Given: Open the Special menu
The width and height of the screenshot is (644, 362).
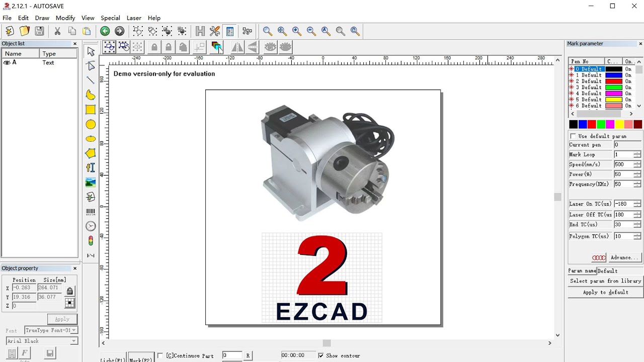Looking at the screenshot, I should pyautogui.click(x=110, y=18).
